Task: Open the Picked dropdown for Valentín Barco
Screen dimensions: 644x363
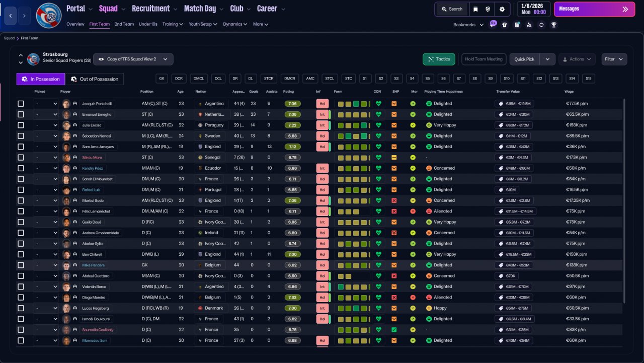Action: (46, 286)
